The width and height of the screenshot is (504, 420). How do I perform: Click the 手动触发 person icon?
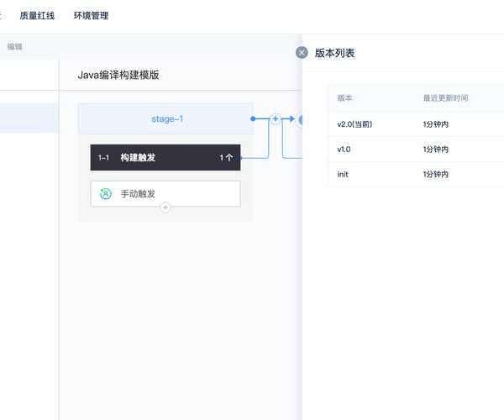coord(106,194)
